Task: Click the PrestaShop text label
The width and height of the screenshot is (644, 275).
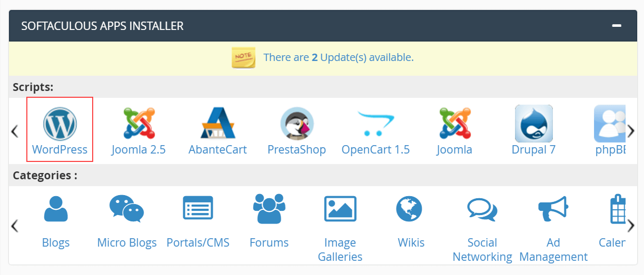Action: [296, 150]
